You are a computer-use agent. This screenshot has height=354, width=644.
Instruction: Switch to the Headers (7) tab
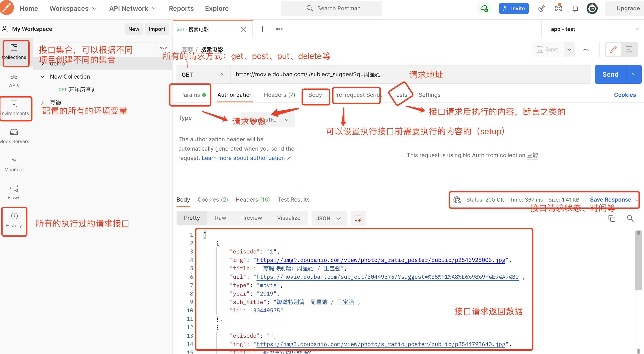pyautogui.click(x=279, y=95)
